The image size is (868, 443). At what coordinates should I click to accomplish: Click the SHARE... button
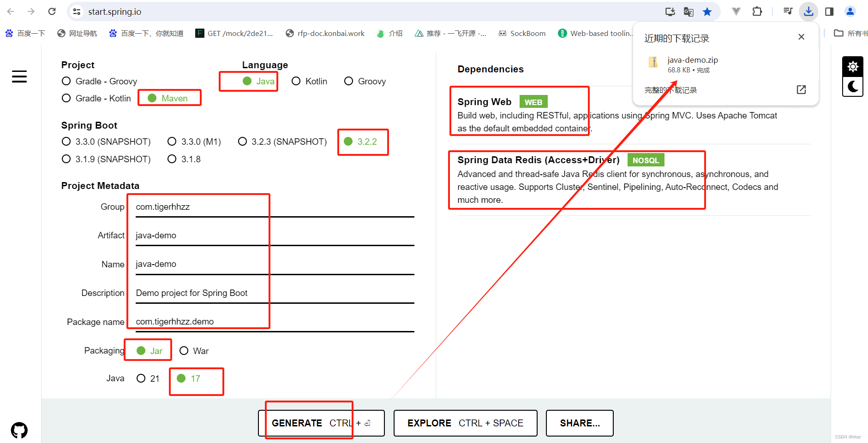tap(580, 423)
